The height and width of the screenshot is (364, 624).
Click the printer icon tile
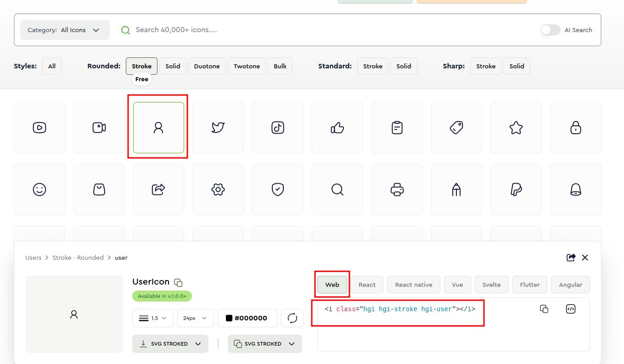397,190
